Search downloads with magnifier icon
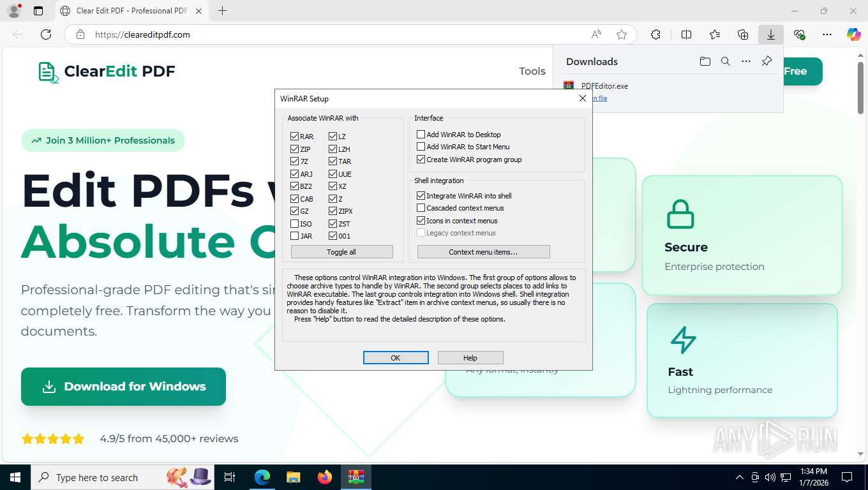The height and width of the screenshot is (490, 868). [x=726, y=61]
